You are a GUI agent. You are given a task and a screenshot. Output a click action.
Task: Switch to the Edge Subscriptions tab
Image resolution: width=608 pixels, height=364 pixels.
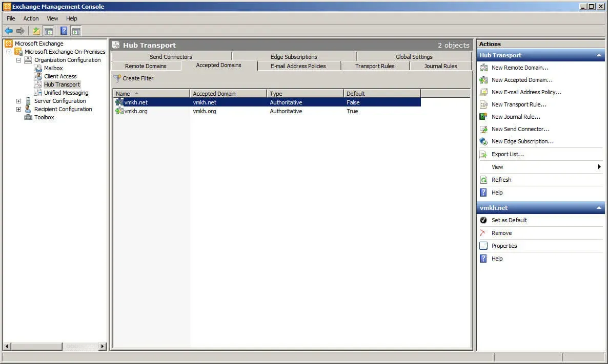click(x=294, y=56)
